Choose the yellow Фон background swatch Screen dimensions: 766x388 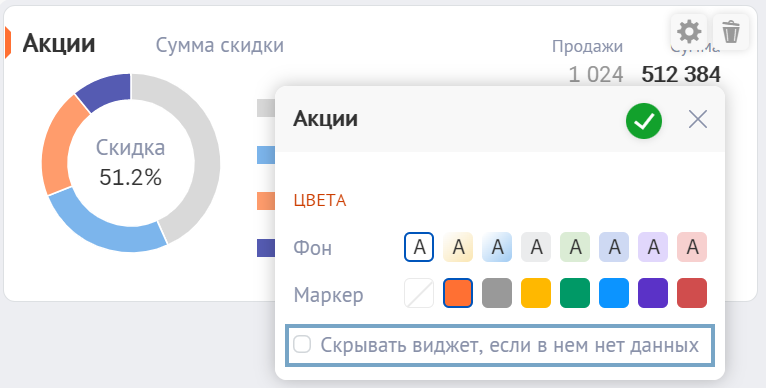tap(458, 247)
